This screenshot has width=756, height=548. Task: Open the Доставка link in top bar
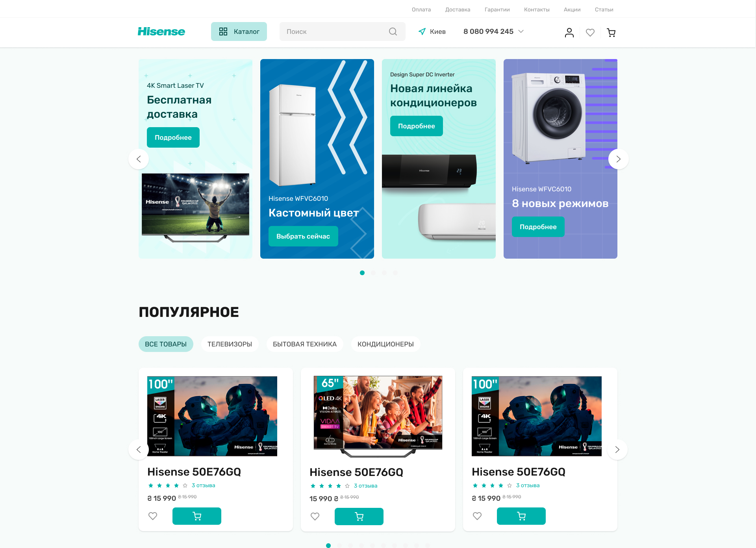458,9
